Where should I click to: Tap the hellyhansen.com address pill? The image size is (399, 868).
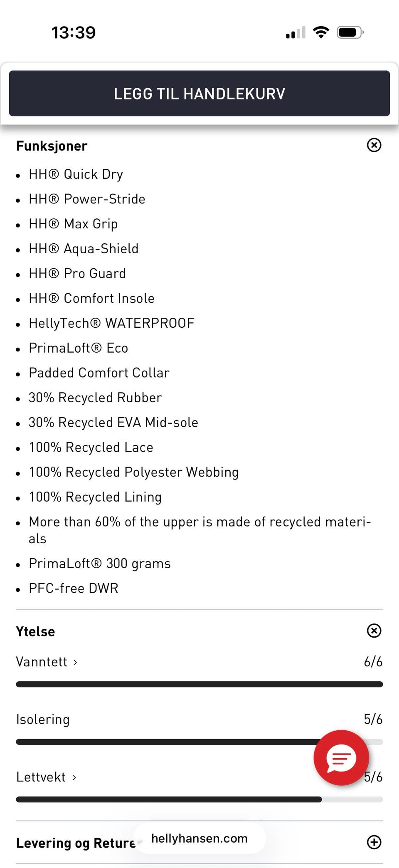[199, 838]
